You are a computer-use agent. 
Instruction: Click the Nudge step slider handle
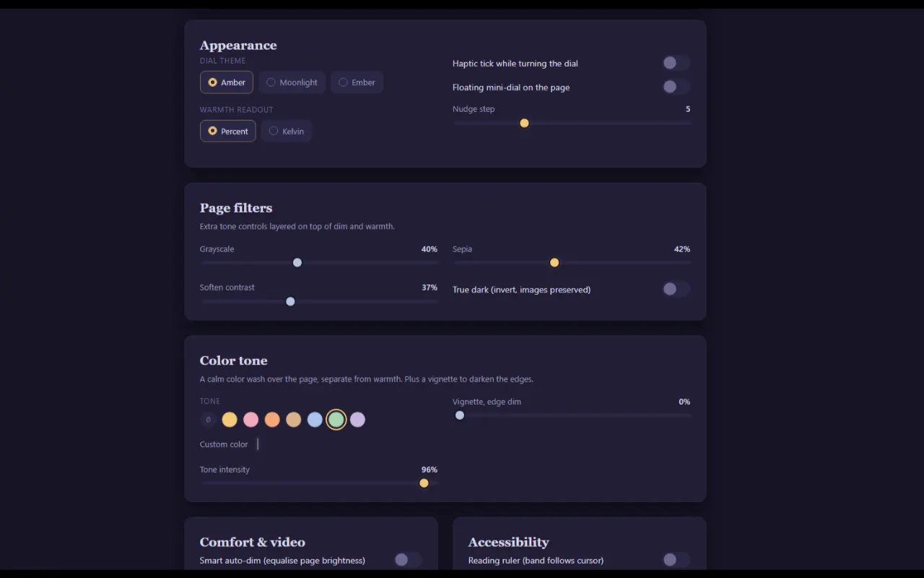click(x=525, y=123)
